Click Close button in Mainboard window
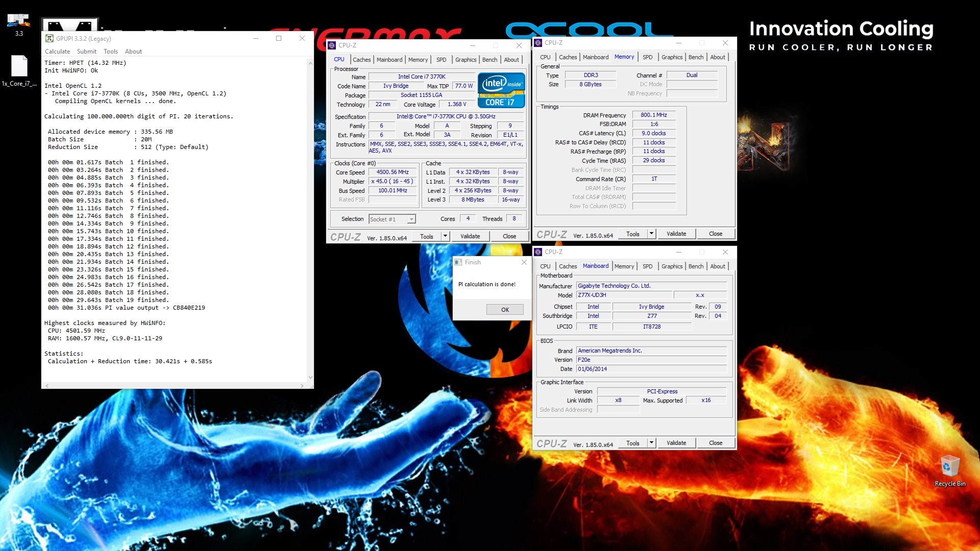The width and height of the screenshot is (980, 551). coord(716,443)
